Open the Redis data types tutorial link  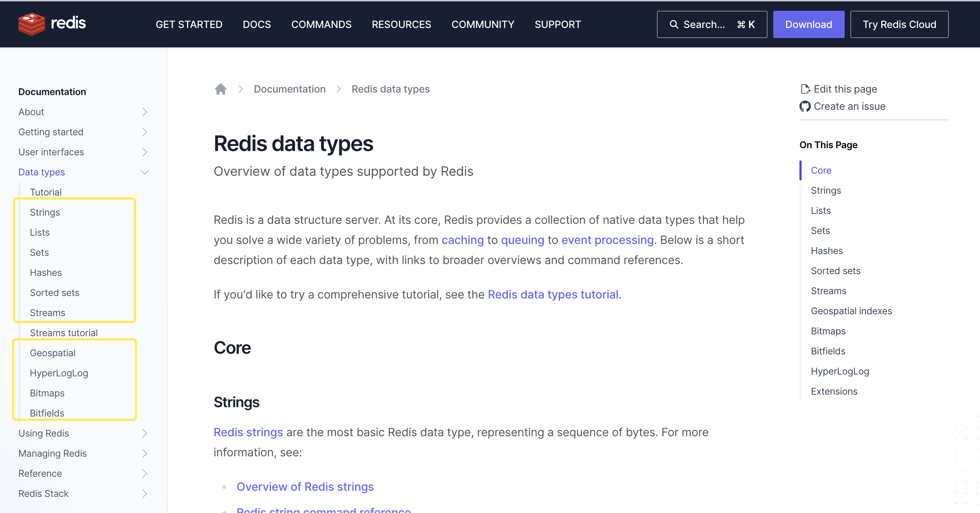(553, 294)
